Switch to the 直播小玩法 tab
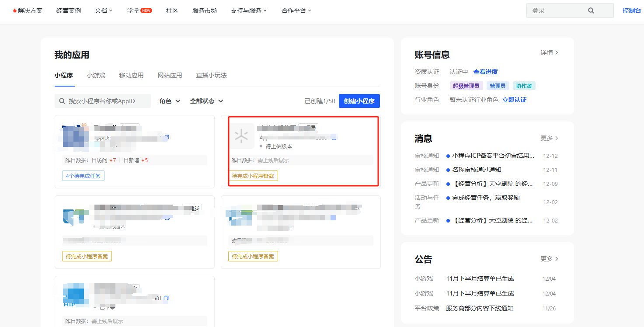The height and width of the screenshot is (327, 644). point(211,75)
